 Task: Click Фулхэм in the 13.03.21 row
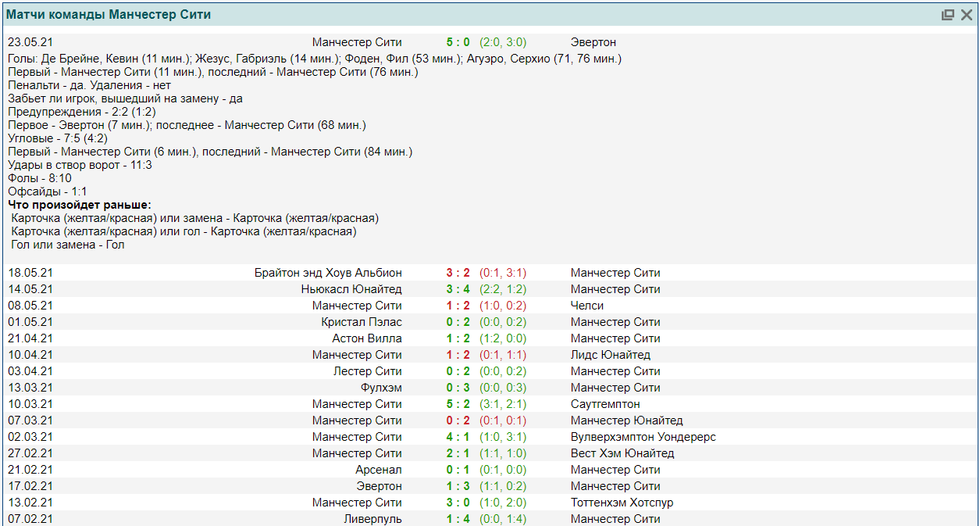[381, 388]
